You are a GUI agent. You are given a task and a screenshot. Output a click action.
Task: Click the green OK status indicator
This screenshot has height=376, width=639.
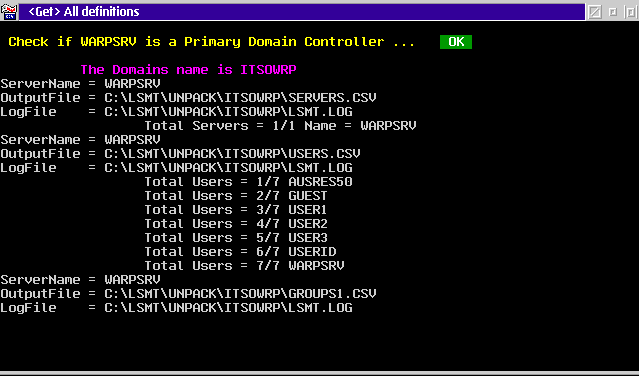pyautogui.click(x=456, y=42)
